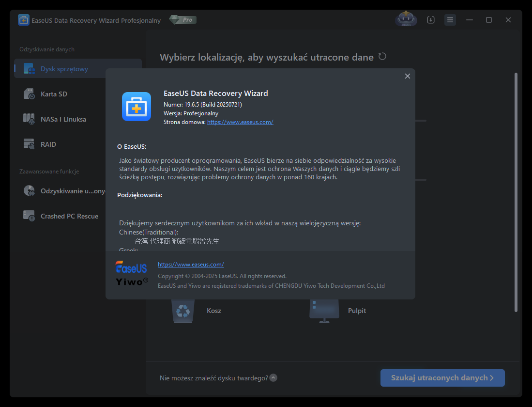Expand the 'Nie możesz znaleźć dysku' chevron

point(273,378)
